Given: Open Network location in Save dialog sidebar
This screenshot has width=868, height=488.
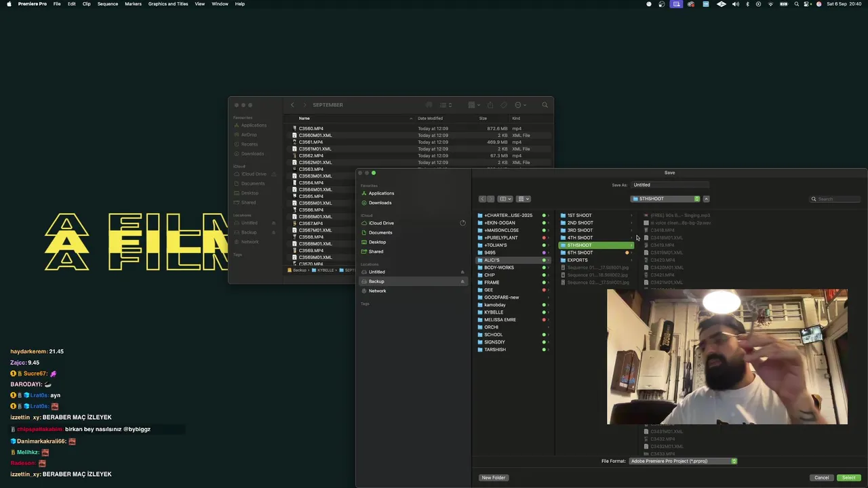Looking at the screenshot, I should click(377, 291).
